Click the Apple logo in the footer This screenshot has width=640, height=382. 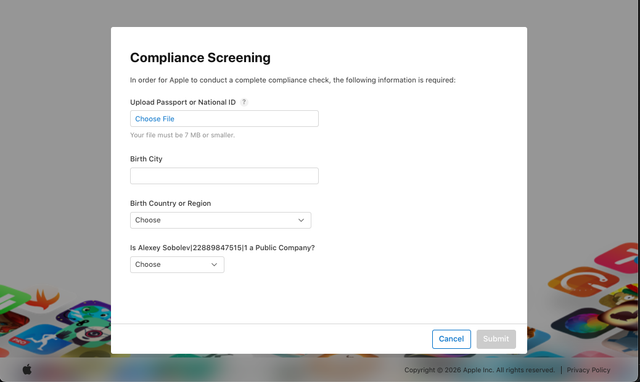pyautogui.click(x=27, y=370)
